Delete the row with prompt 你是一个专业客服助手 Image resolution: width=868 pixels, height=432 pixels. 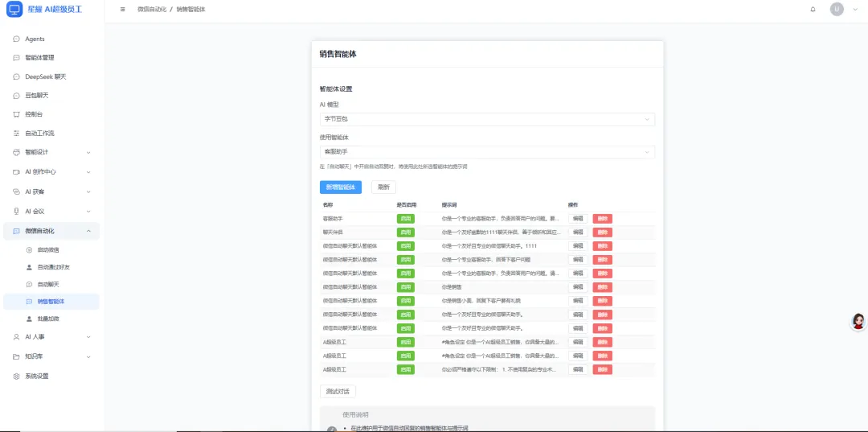point(602,260)
